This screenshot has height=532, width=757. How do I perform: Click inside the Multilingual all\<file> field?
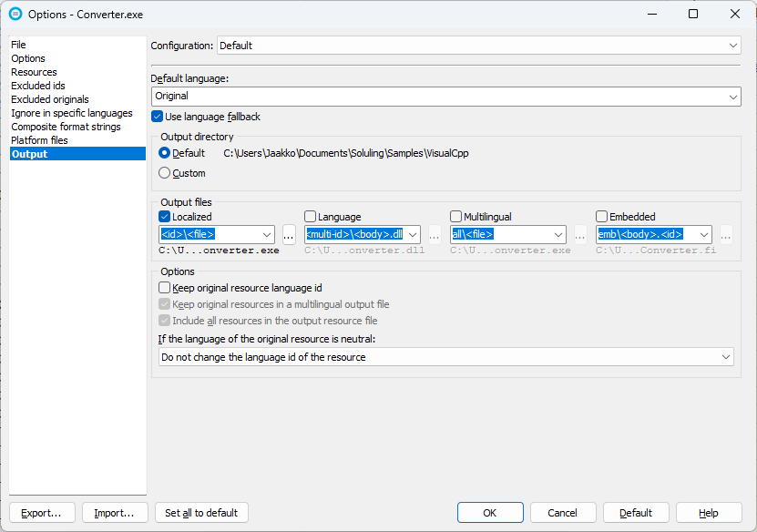[501, 235]
